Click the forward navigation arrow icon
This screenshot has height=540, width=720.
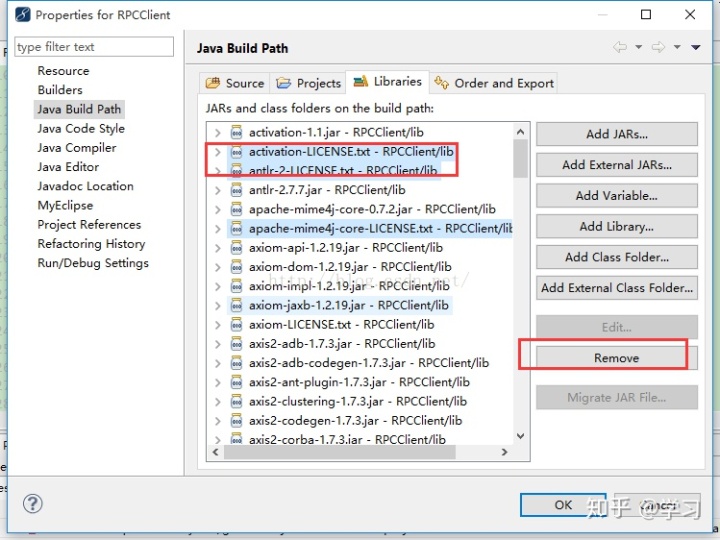point(658,47)
